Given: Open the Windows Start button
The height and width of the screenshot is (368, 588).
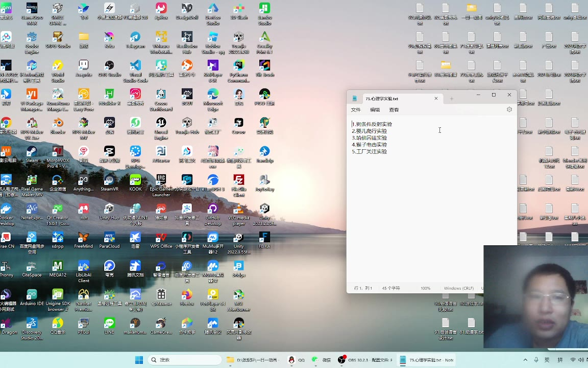Looking at the screenshot, I should (139, 360).
